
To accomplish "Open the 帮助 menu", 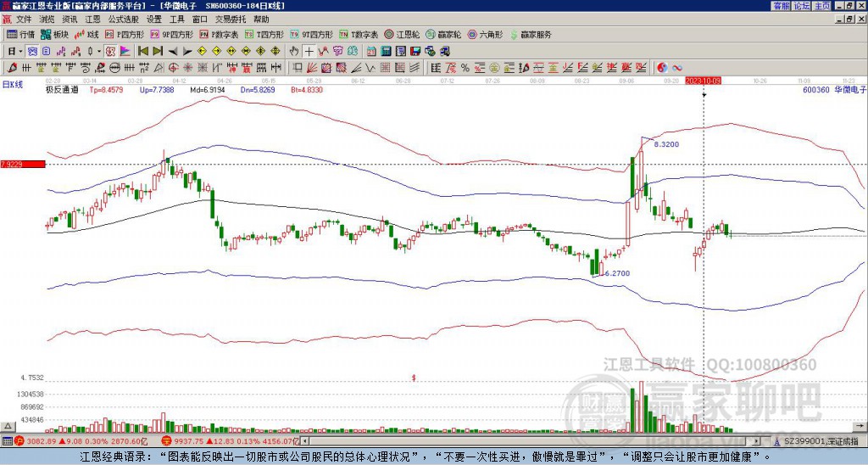I will (x=261, y=20).
